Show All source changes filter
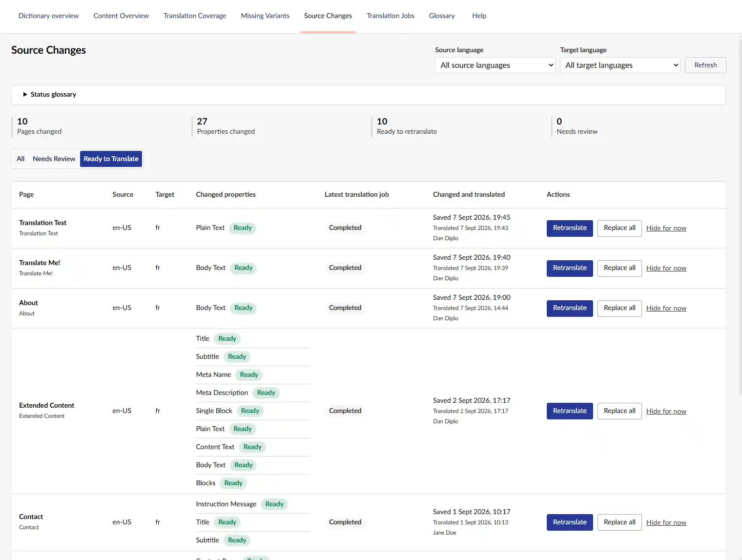Viewport: 742px width, 560px height. (21, 159)
